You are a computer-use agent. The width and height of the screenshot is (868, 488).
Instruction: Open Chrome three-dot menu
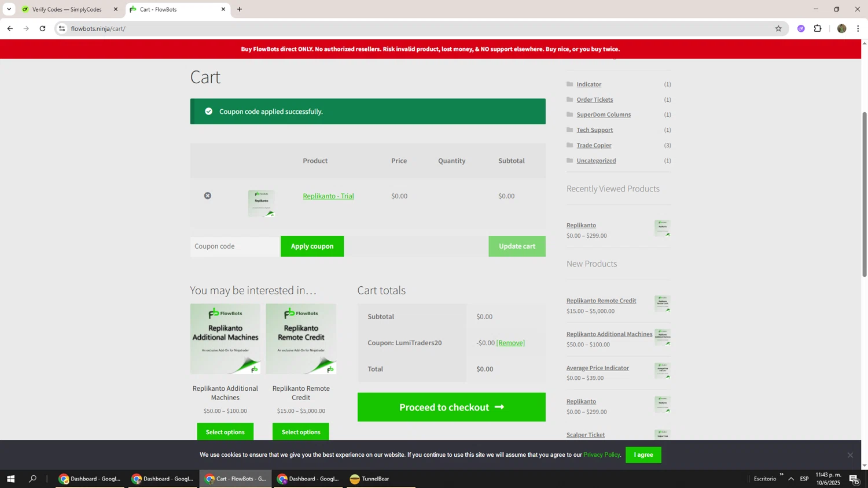[x=858, y=28]
